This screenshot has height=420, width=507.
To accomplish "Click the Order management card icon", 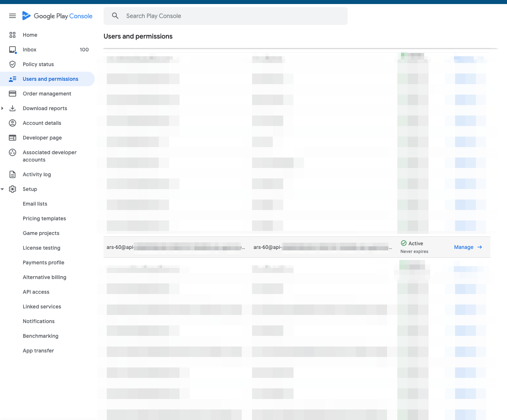I will (x=12, y=94).
